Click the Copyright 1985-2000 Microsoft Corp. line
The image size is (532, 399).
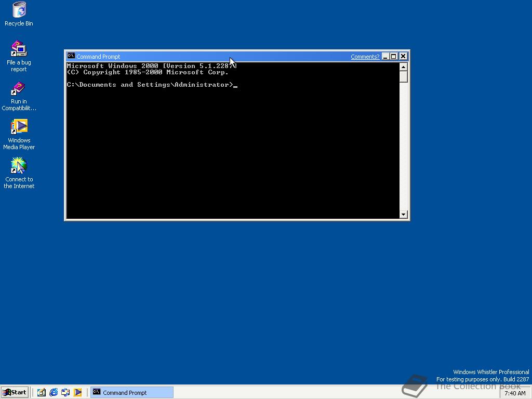[x=148, y=72]
